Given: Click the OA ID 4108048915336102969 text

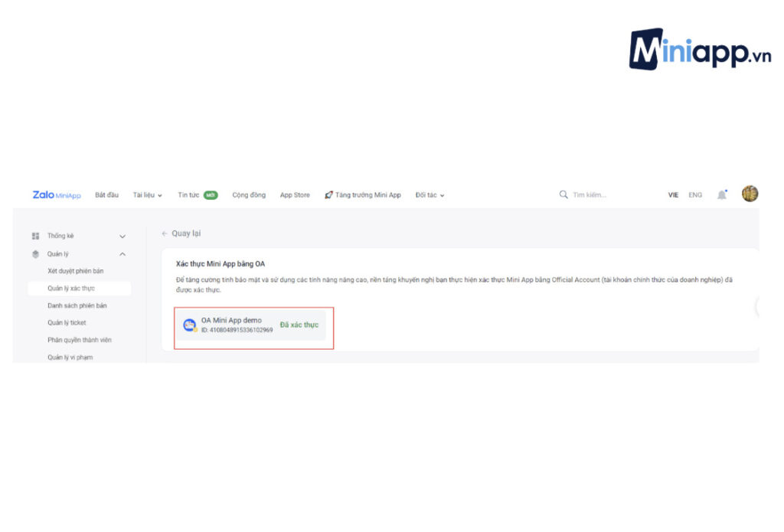Looking at the screenshot, I should pyautogui.click(x=237, y=330).
